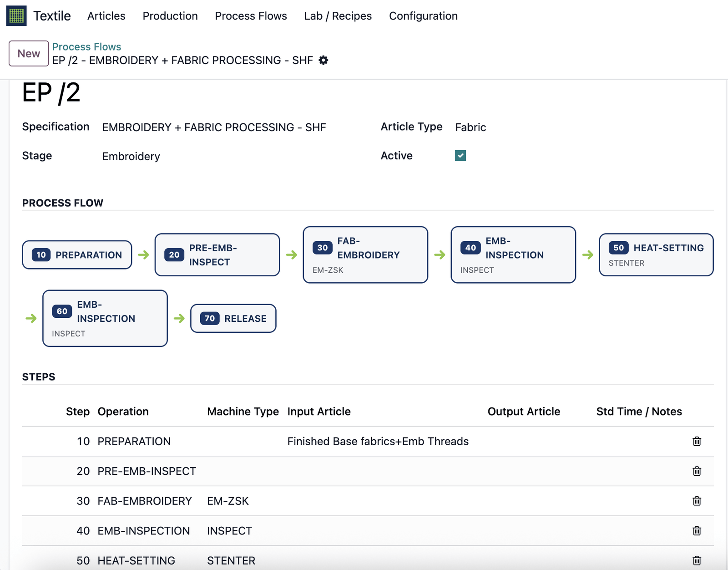Delete the PREPARATION step row

tap(697, 441)
